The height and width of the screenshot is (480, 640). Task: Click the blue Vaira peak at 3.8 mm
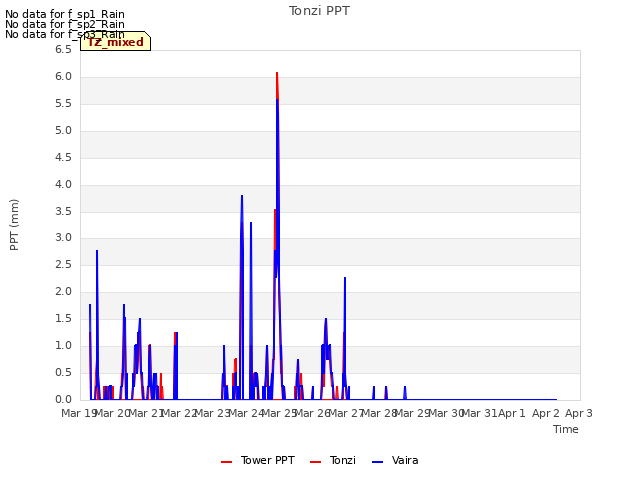point(242,197)
